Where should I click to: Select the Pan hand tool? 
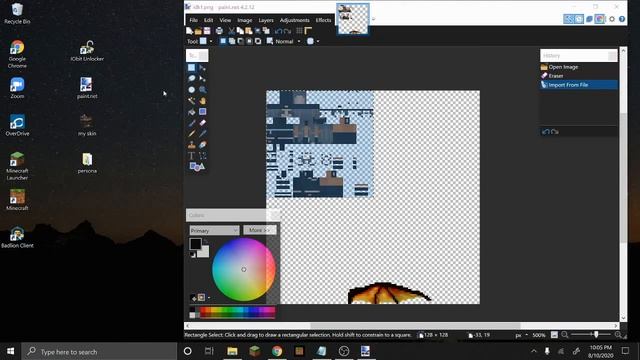202,100
